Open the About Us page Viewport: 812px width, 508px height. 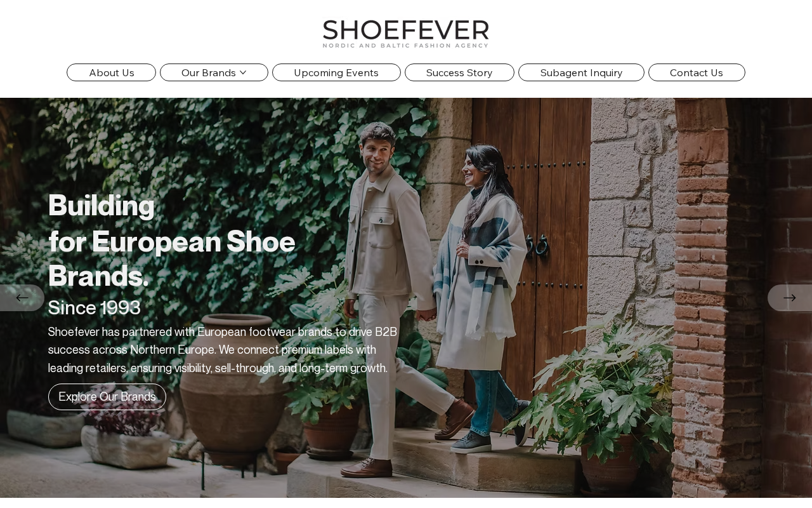point(111,72)
